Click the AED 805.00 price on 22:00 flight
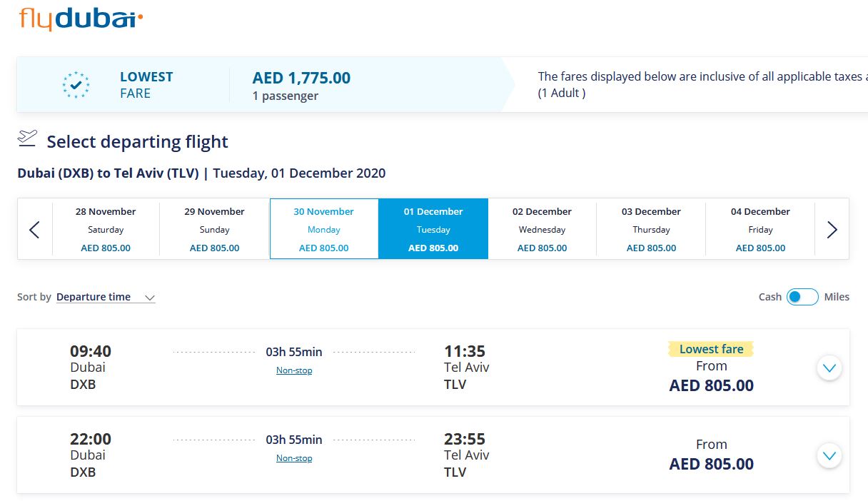The width and height of the screenshot is (868, 501). (711, 464)
